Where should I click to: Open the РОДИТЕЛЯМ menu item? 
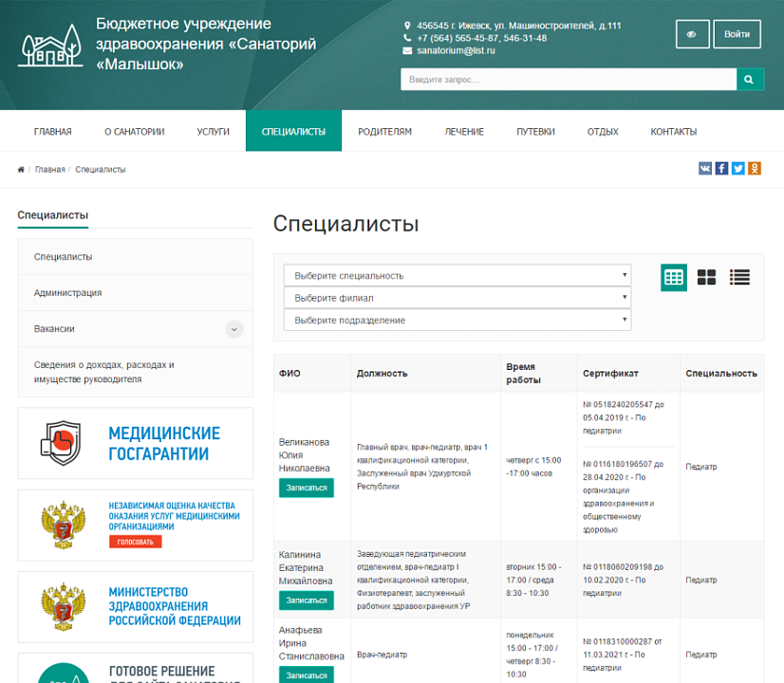(385, 132)
